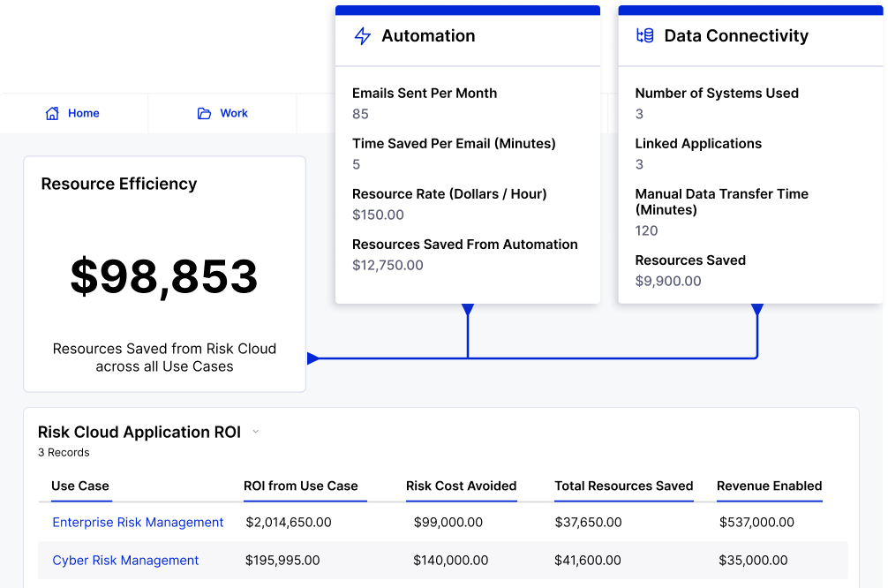Screen dimensions: 888x588
Task: Click the Home house icon
Action: click(x=52, y=113)
